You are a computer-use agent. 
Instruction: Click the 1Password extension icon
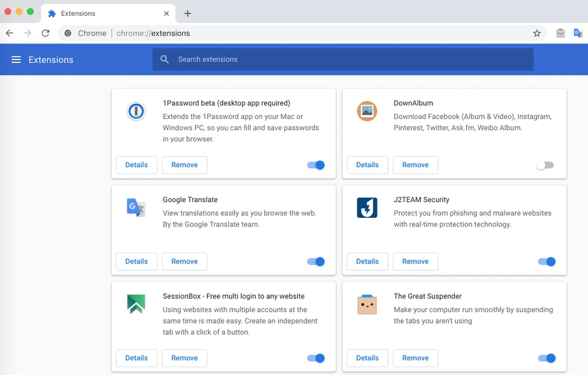coord(136,111)
